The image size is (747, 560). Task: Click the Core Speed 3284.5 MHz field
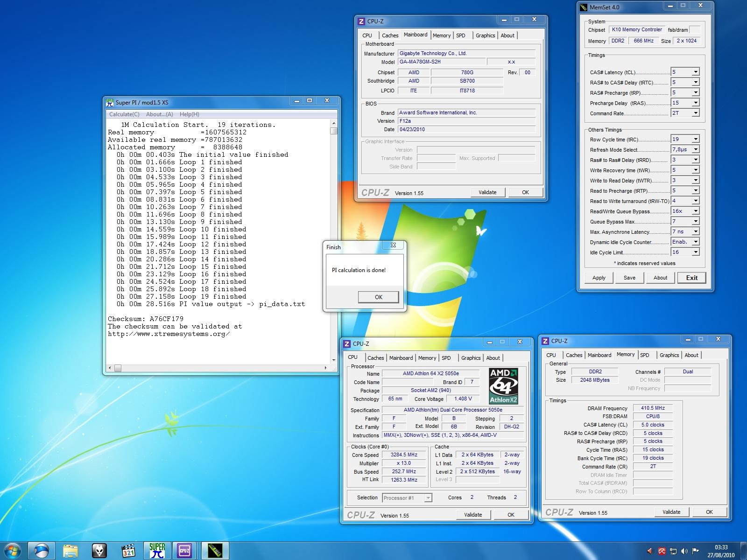(x=404, y=455)
